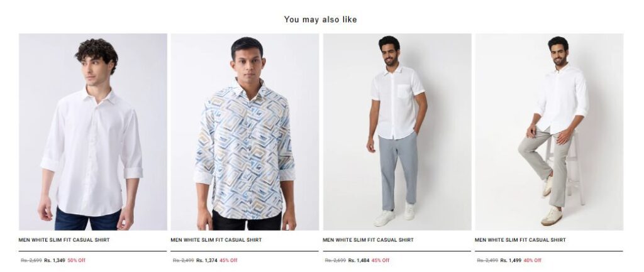Click the 45% Off label beside Rs. 1,484
The width and height of the screenshot is (644, 272).
[x=380, y=260]
